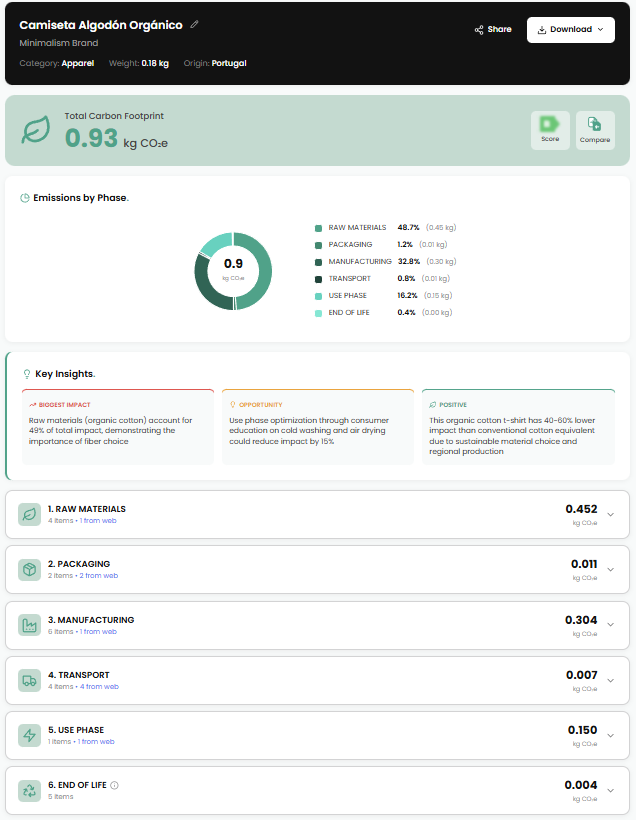Click '4 from web' link under Transport
This screenshot has height=820, width=636.
(99, 687)
